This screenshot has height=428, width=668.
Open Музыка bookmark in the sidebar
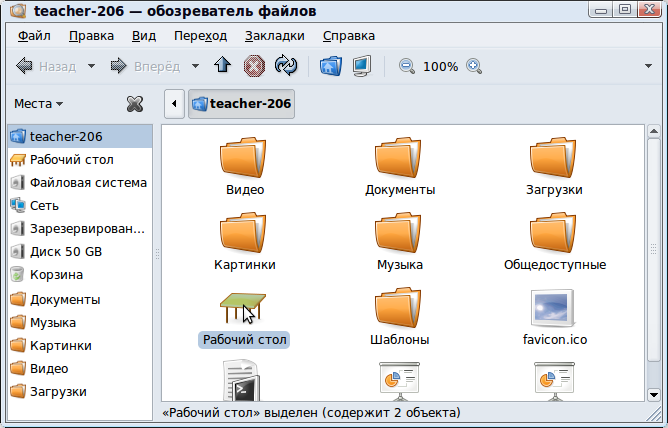point(80,322)
